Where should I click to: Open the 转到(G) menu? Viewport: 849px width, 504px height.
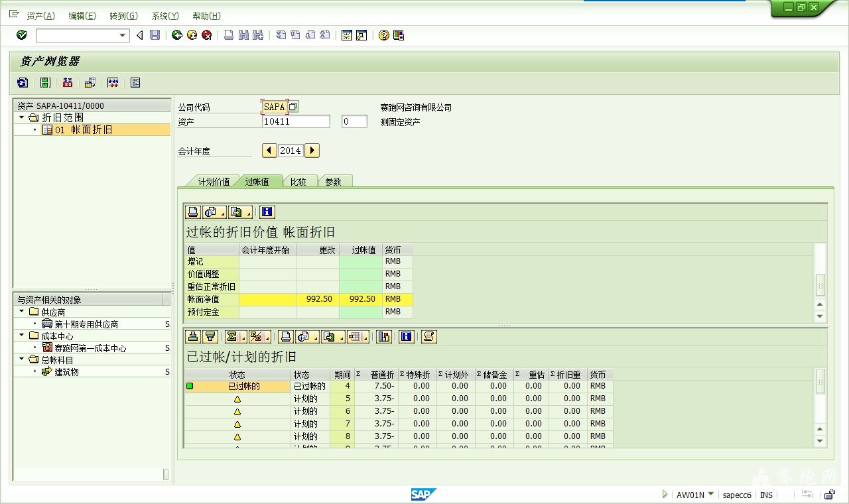pyautogui.click(x=123, y=16)
